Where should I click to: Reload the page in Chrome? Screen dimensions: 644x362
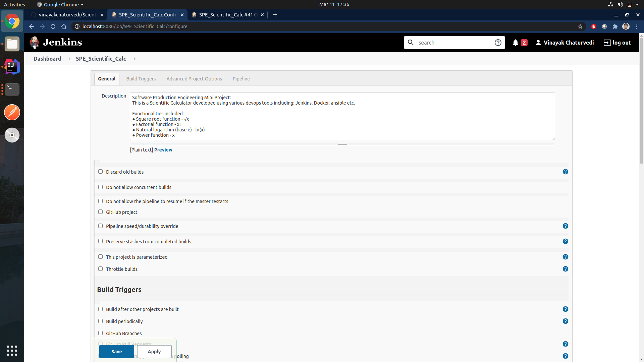click(53, 26)
